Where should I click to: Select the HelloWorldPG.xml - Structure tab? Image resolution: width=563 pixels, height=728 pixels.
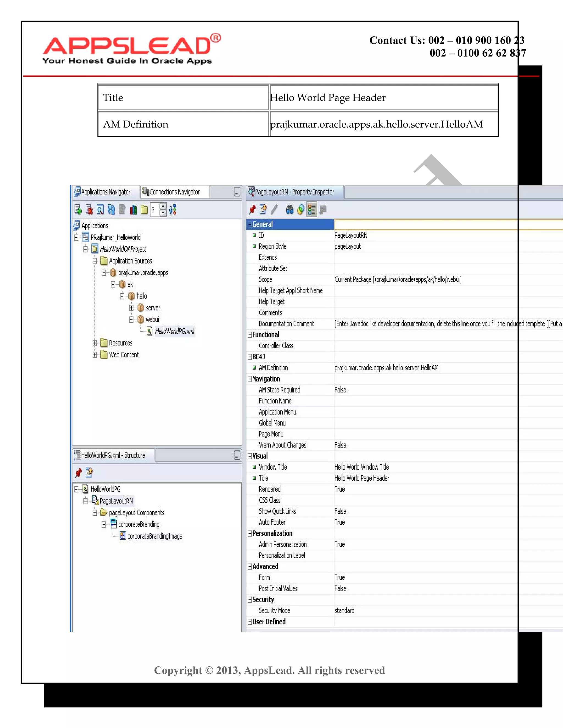(x=114, y=455)
